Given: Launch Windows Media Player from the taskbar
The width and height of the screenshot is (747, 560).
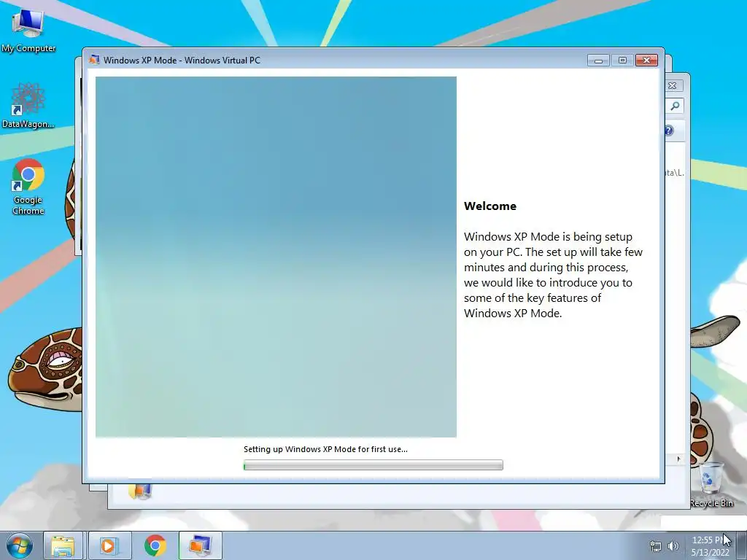Looking at the screenshot, I should tap(109, 545).
